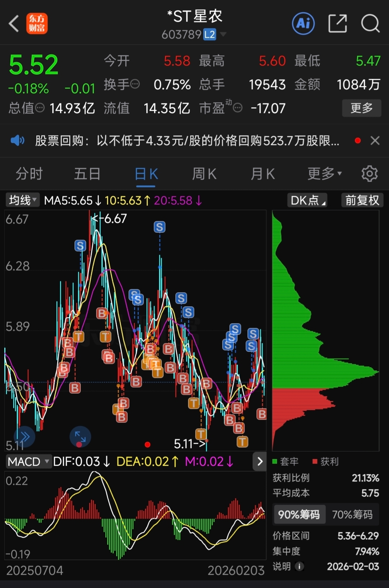Tap the speaker announcement icon
389x588 pixels.
(x=17, y=140)
